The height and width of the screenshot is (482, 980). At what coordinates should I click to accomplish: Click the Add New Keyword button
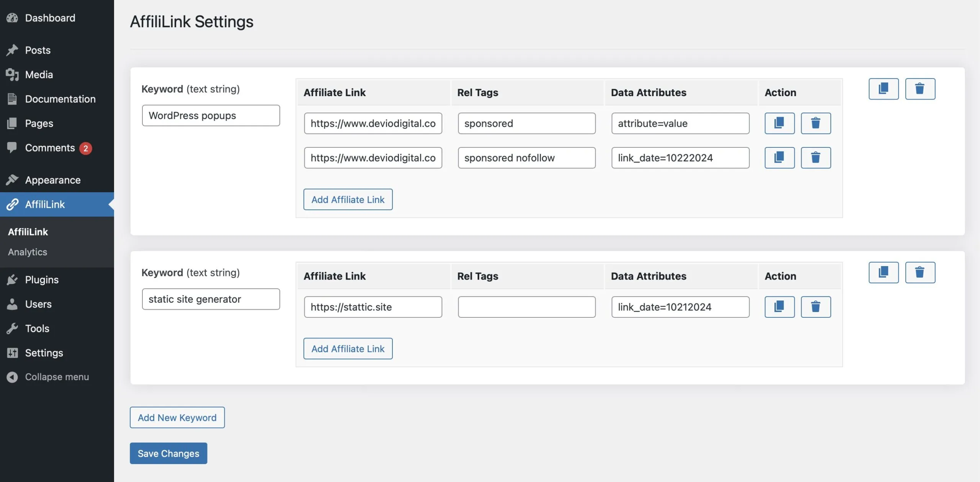pyautogui.click(x=177, y=417)
